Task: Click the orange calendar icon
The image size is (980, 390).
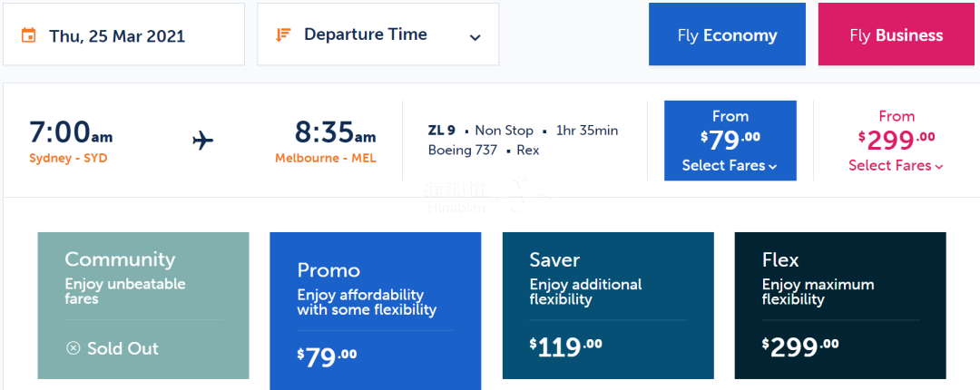Action: point(28,35)
